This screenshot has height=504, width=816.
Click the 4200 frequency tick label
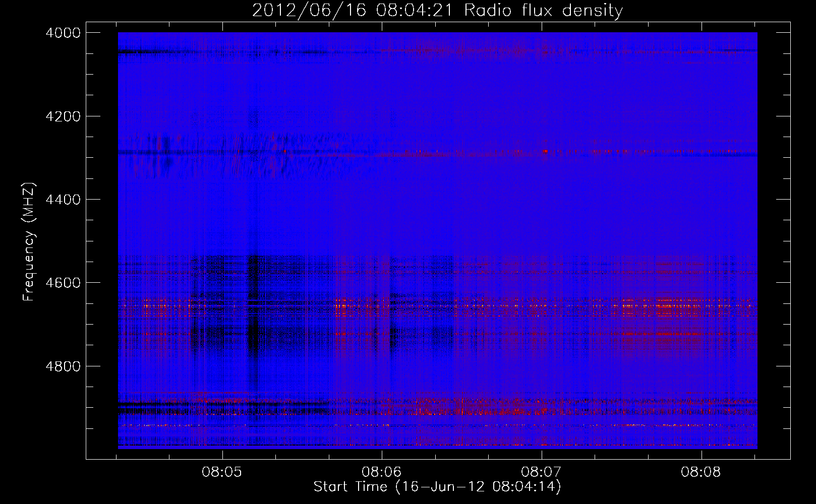click(63, 116)
